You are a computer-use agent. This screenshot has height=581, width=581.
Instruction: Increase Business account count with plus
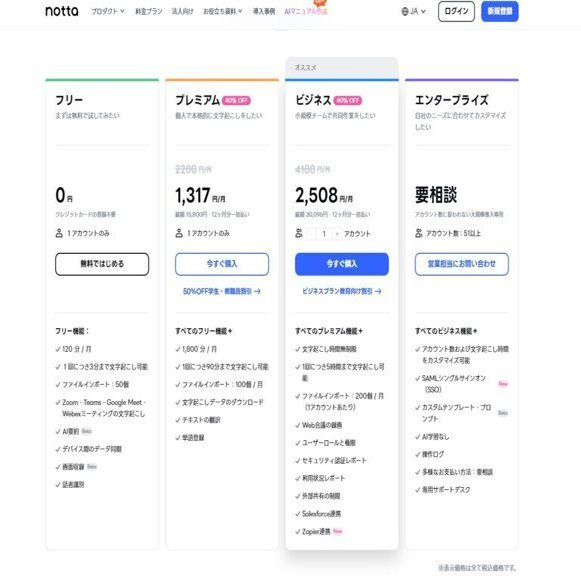pyautogui.click(x=337, y=234)
